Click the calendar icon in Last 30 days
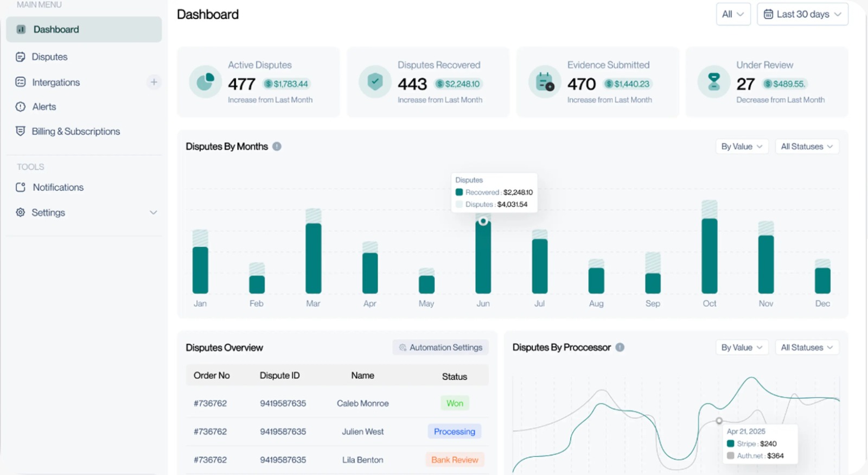This screenshot has height=475, width=868. pos(768,14)
